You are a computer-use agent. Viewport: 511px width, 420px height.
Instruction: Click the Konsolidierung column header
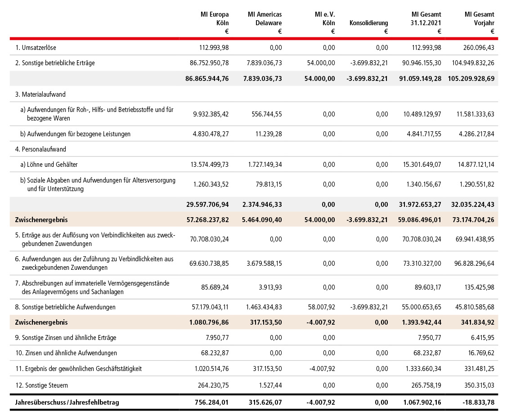(x=368, y=23)
